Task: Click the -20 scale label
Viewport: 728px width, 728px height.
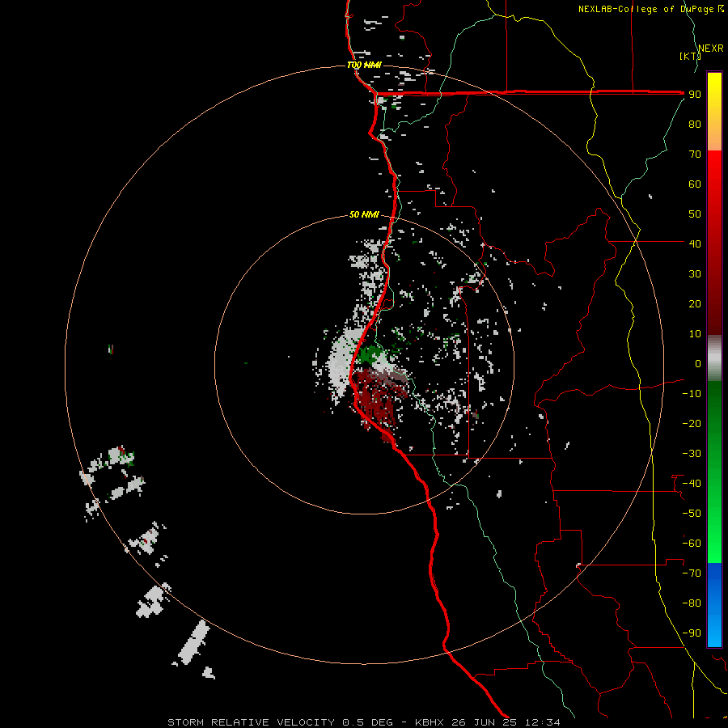Action: [x=692, y=423]
